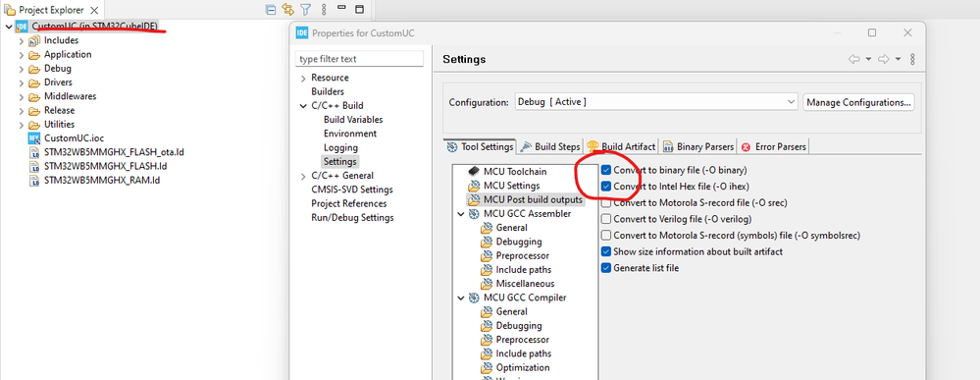Viewport: 980px width, 380px height.
Task: Enable Convert to Motorola S-record file (srec)
Action: 605,203
